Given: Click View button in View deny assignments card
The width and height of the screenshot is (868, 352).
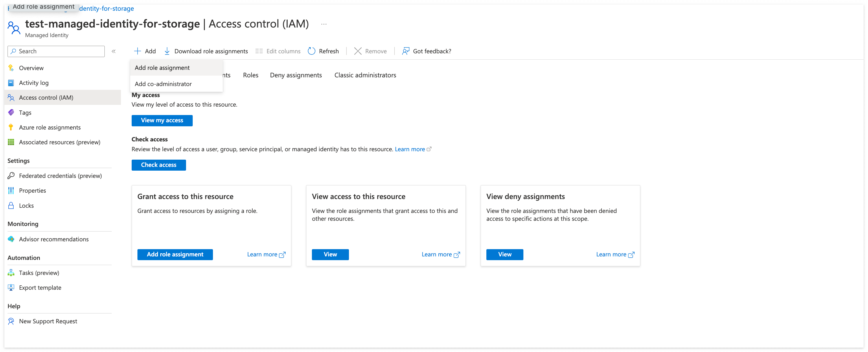Looking at the screenshot, I should coord(505,254).
